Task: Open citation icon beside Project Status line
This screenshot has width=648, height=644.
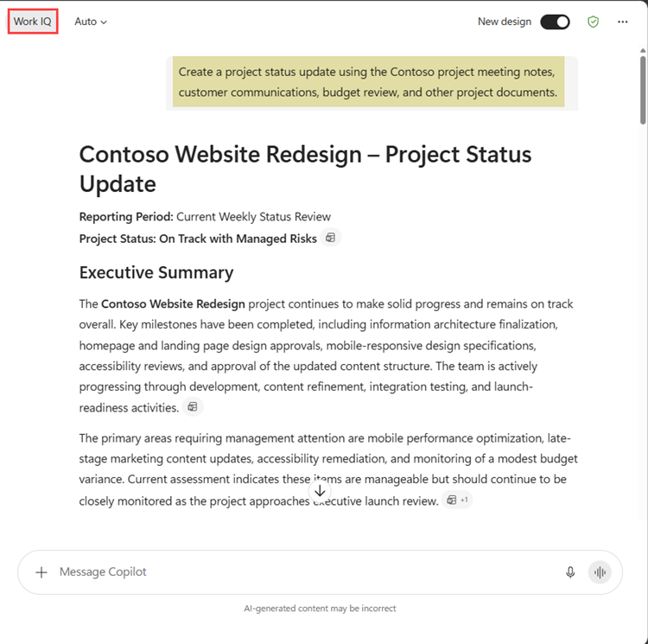Action: point(330,238)
